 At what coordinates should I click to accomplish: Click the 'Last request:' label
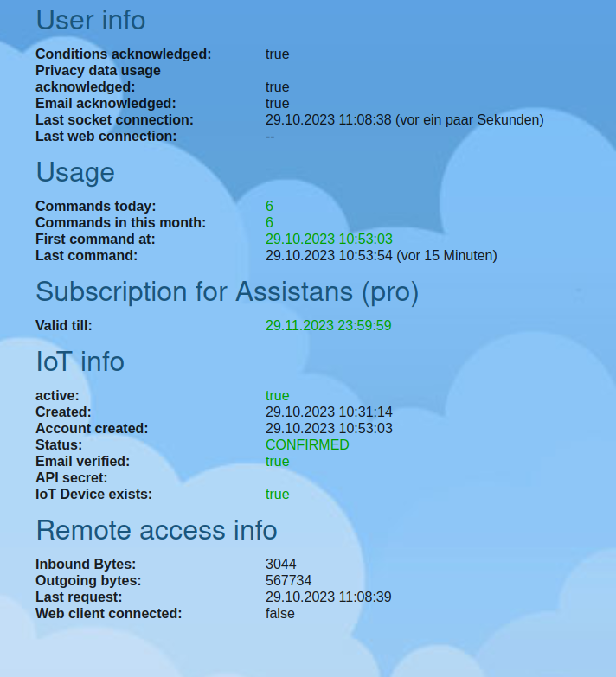coord(79,597)
